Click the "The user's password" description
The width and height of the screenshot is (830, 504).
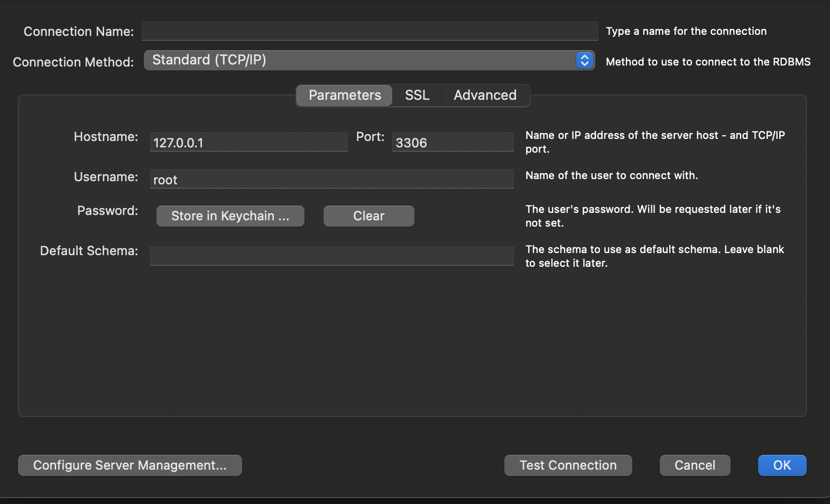653,216
